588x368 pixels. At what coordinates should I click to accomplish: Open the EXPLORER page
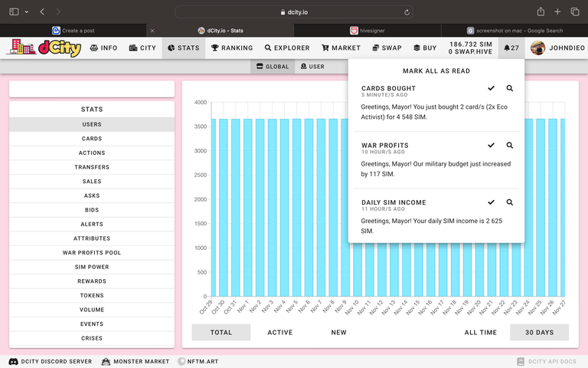tap(287, 48)
